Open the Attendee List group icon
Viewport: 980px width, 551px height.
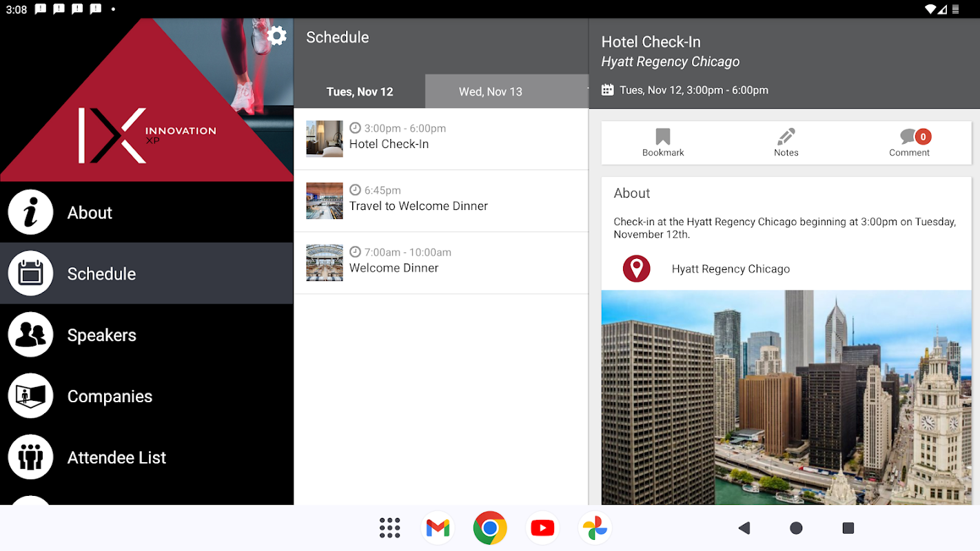[x=30, y=457]
